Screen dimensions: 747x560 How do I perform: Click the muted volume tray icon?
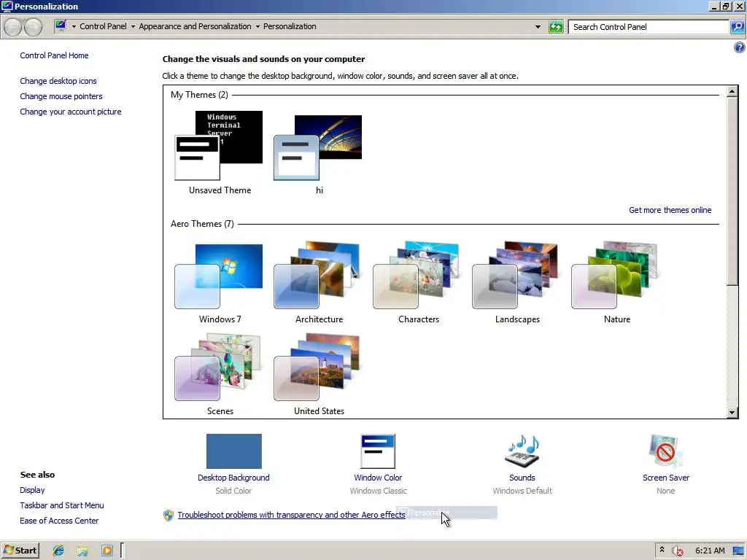(x=677, y=551)
